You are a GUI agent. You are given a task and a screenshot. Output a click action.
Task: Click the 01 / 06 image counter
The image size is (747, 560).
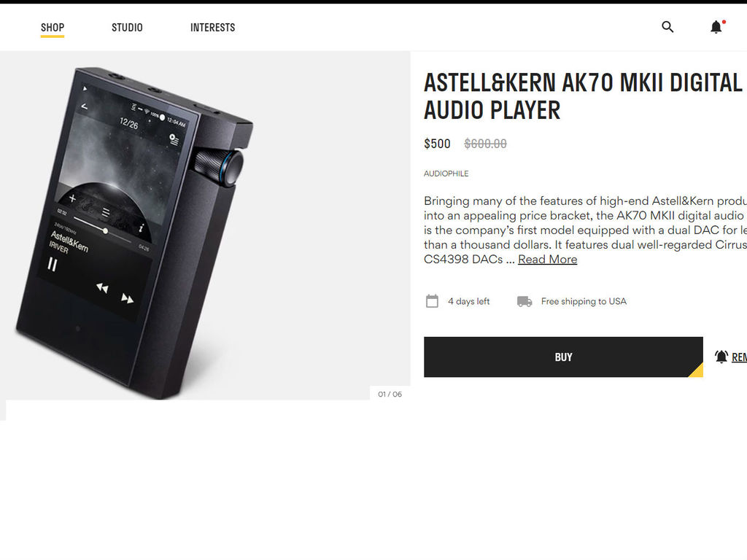click(390, 394)
